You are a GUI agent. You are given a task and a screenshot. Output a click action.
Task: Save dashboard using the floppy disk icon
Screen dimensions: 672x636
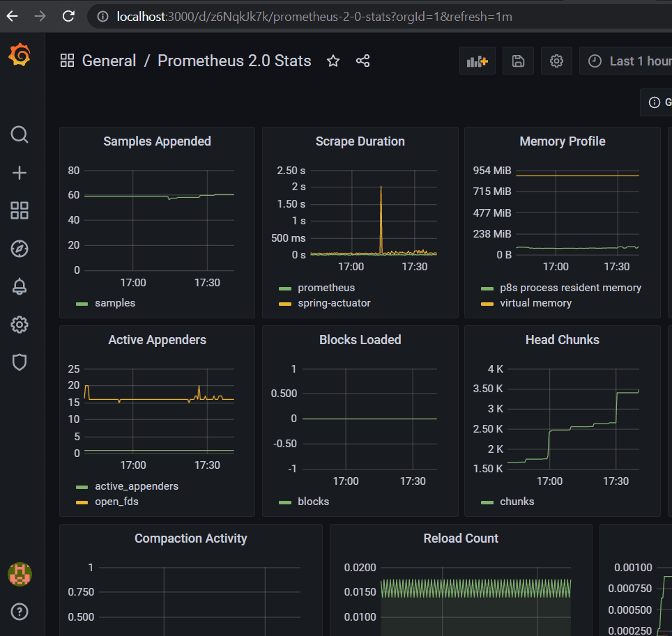point(518,61)
